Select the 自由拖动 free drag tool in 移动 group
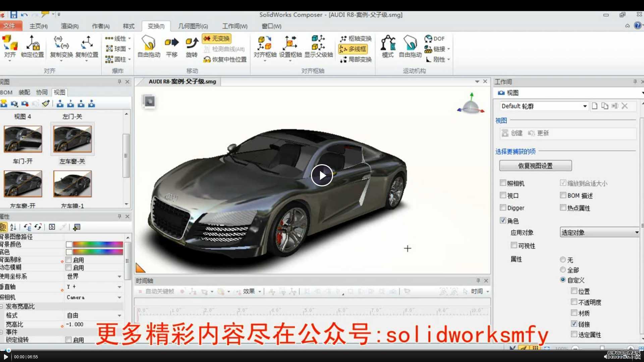The width and height of the screenshot is (644, 362). 149,47
